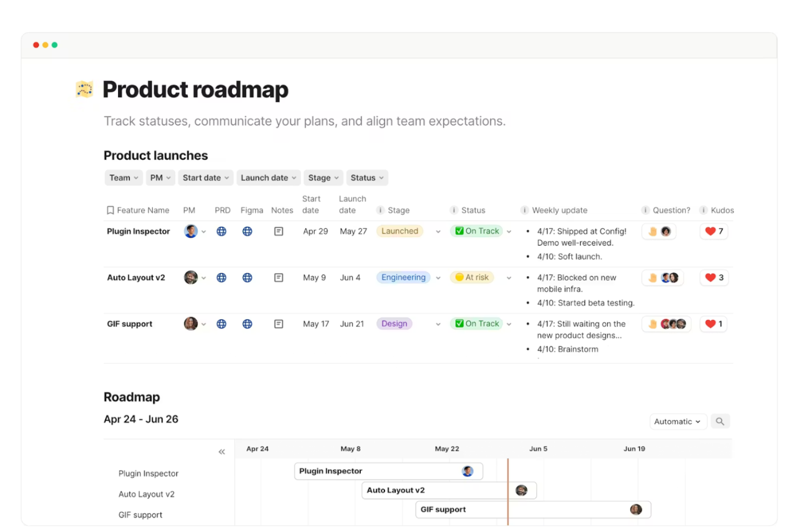Toggle raised-hand question for Plugin Inspector
The height and width of the screenshot is (532, 798).
659,231
